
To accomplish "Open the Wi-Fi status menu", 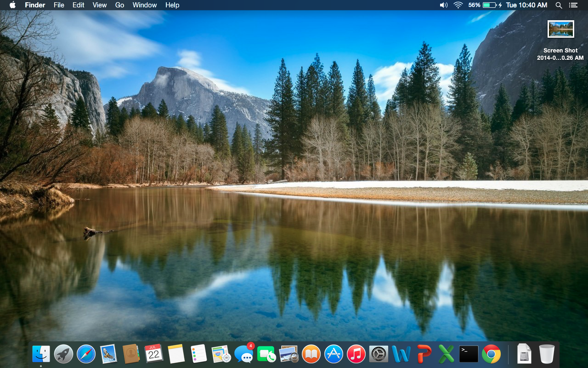I will click(x=458, y=5).
